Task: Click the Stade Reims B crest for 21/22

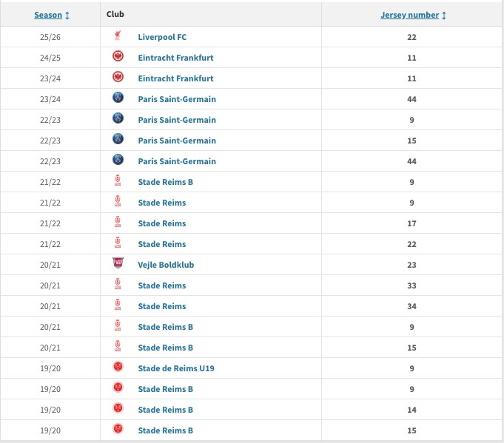Action: click(118, 182)
